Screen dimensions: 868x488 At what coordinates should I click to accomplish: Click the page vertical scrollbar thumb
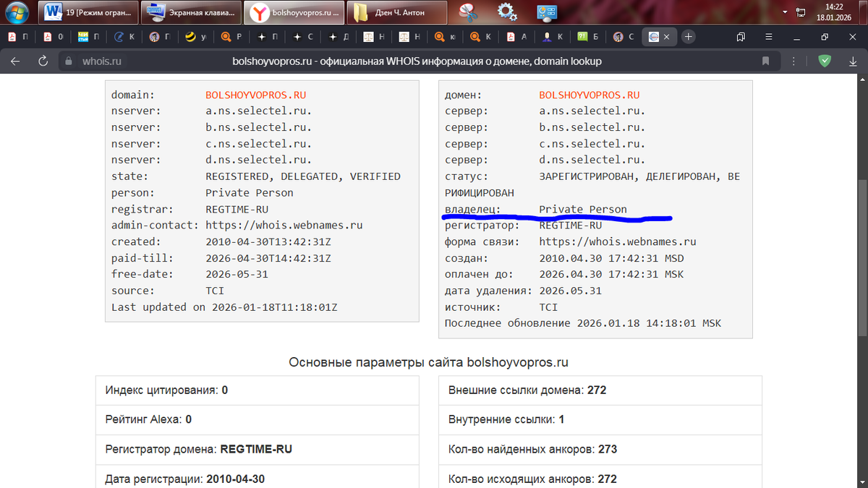pyautogui.click(x=861, y=257)
